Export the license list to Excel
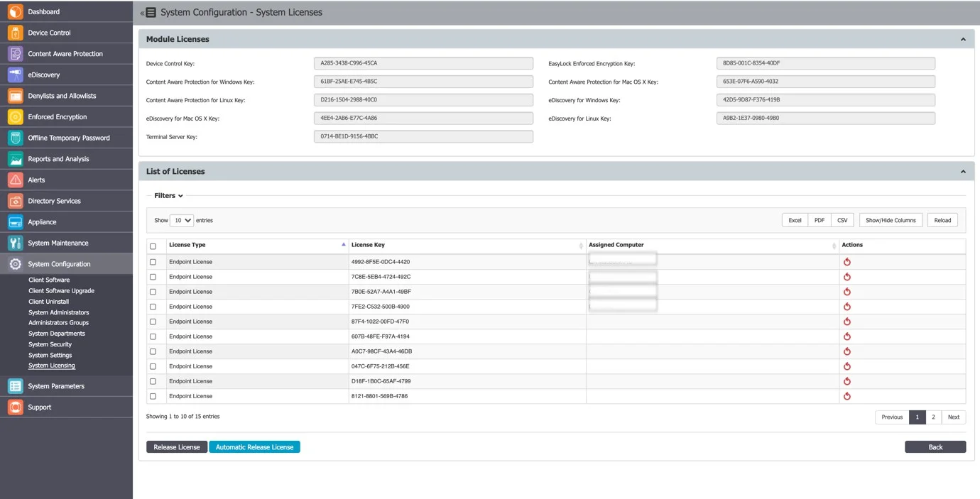Viewport: 980px width, 499px height. 795,220
